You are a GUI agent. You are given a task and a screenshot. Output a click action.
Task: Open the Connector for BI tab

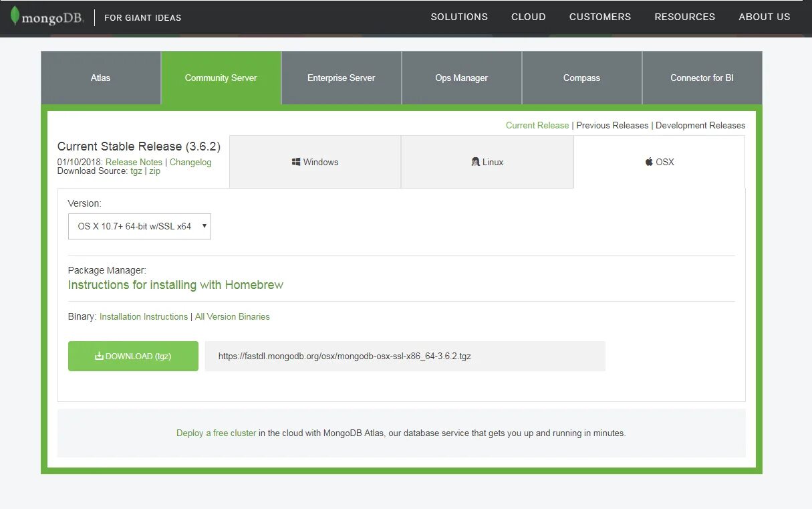point(702,78)
